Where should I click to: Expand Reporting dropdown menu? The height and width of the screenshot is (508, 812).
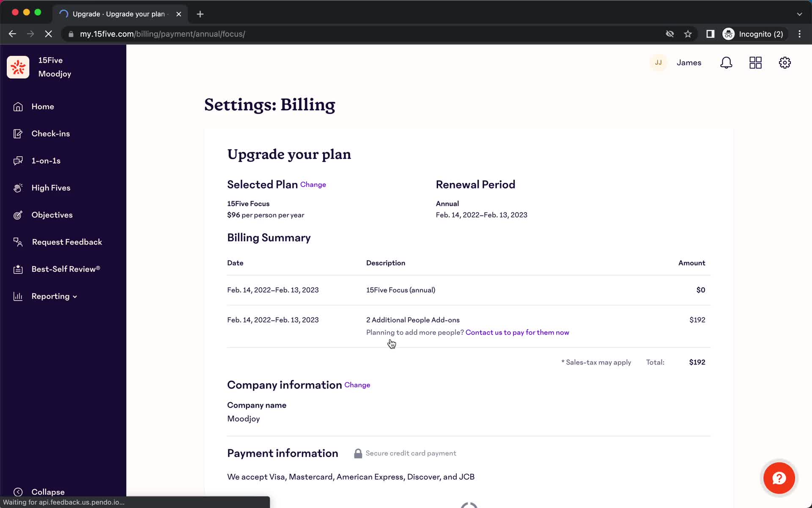[x=50, y=296]
